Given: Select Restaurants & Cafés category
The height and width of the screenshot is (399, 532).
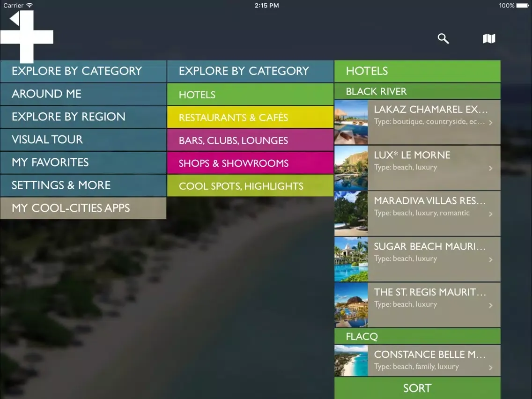Looking at the screenshot, I should pyautogui.click(x=251, y=117).
